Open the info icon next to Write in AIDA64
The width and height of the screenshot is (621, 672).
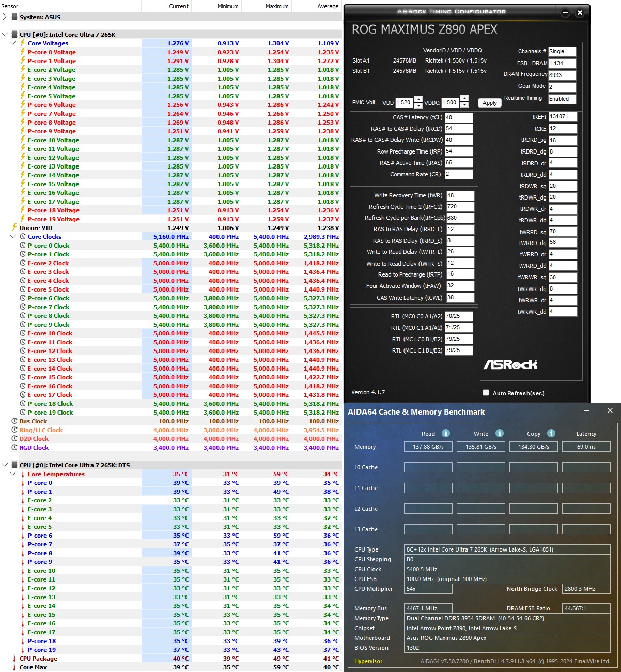pos(500,433)
